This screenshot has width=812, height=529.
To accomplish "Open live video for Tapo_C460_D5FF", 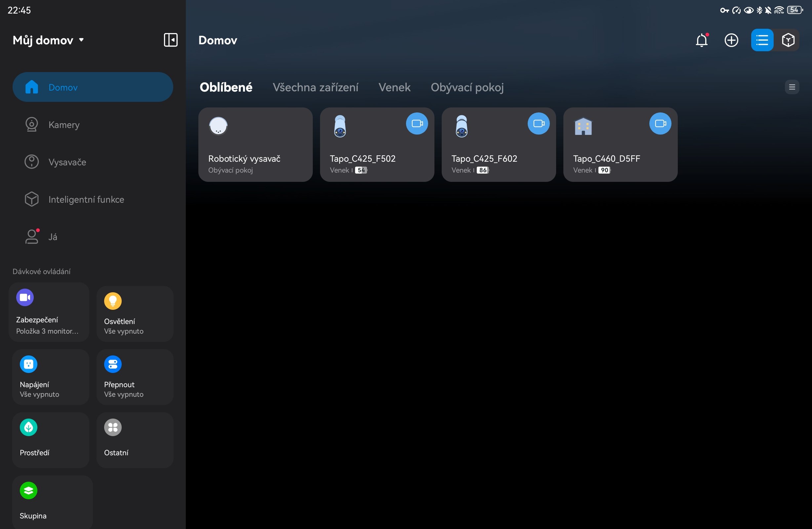I will [x=660, y=123].
